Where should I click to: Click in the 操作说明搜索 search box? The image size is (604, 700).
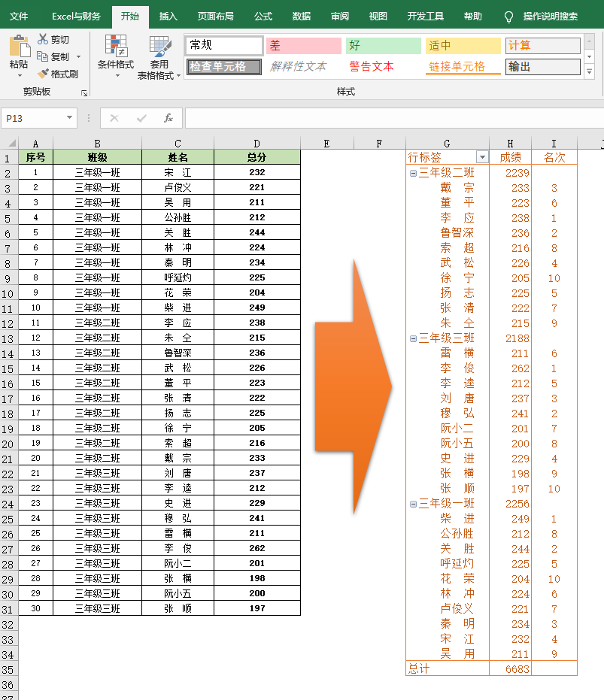pos(551,17)
